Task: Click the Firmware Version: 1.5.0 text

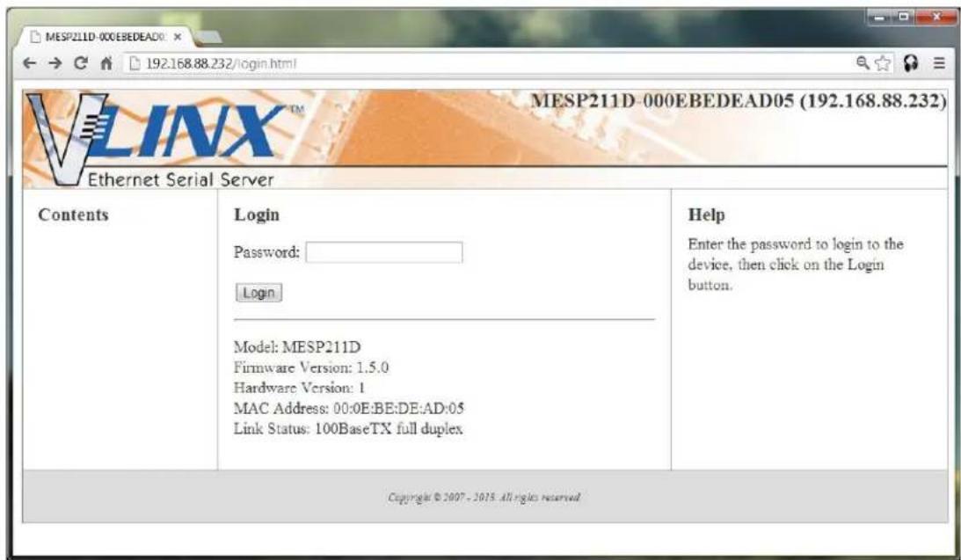Action: click(310, 367)
